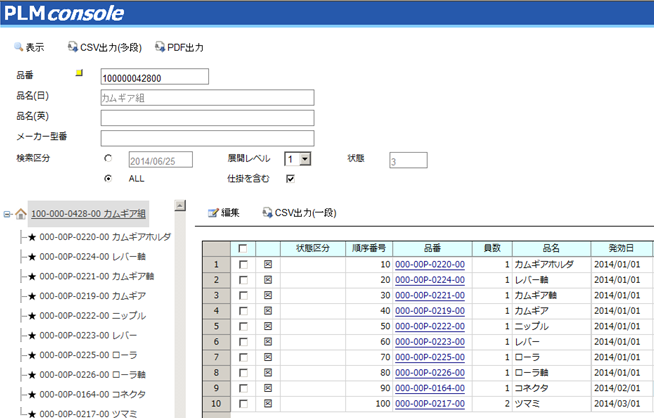Image resolution: width=654 pixels, height=418 pixels.
Task: Check the select-all checkbox in table header
Action: [242, 248]
